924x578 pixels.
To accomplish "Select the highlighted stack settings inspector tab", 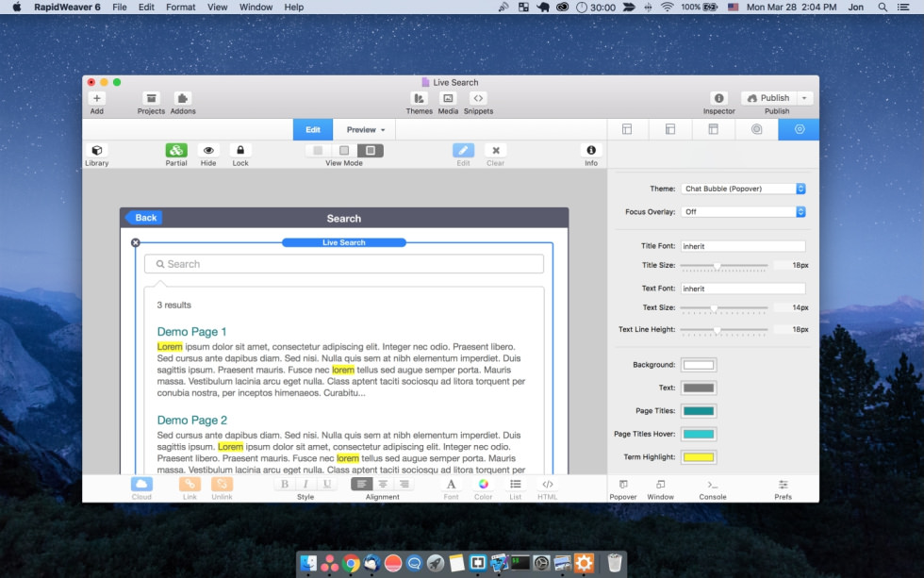I will [x=800, y=129].
